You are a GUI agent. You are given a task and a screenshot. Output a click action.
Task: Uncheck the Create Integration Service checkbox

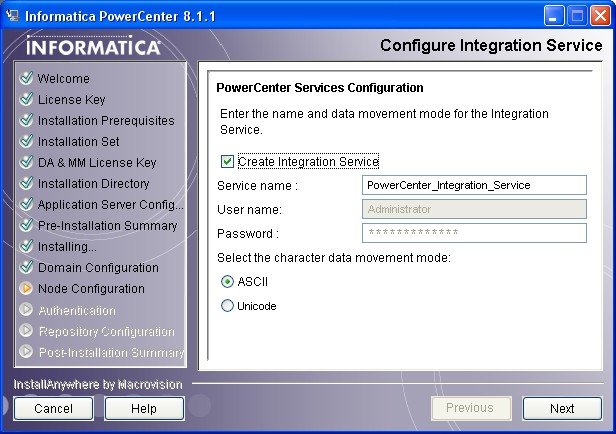227,161
